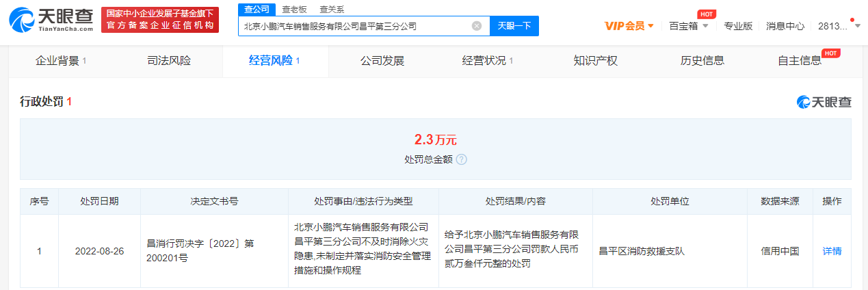
Task: Clear search box with the X icon
Action: click(x=477, y=26)
